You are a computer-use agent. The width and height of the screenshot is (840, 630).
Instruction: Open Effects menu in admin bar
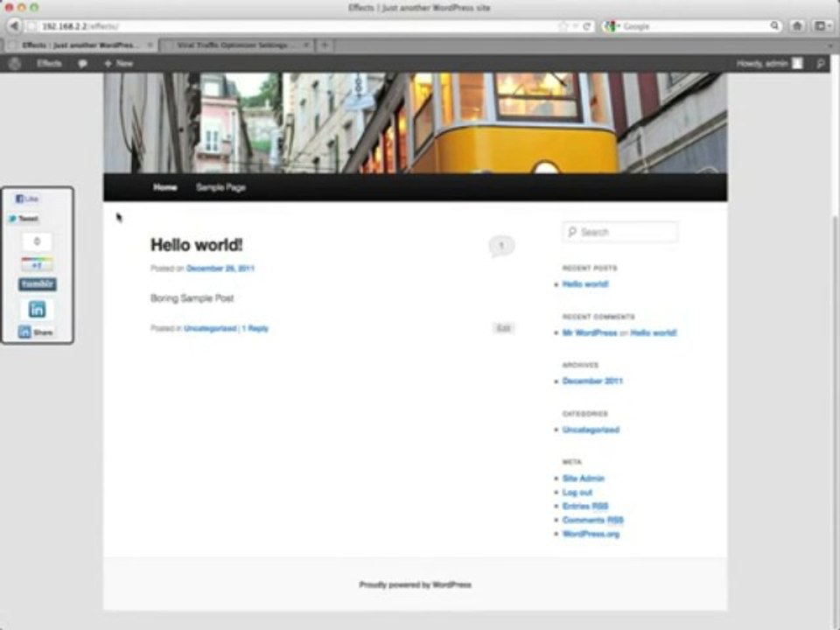[49, 63]
